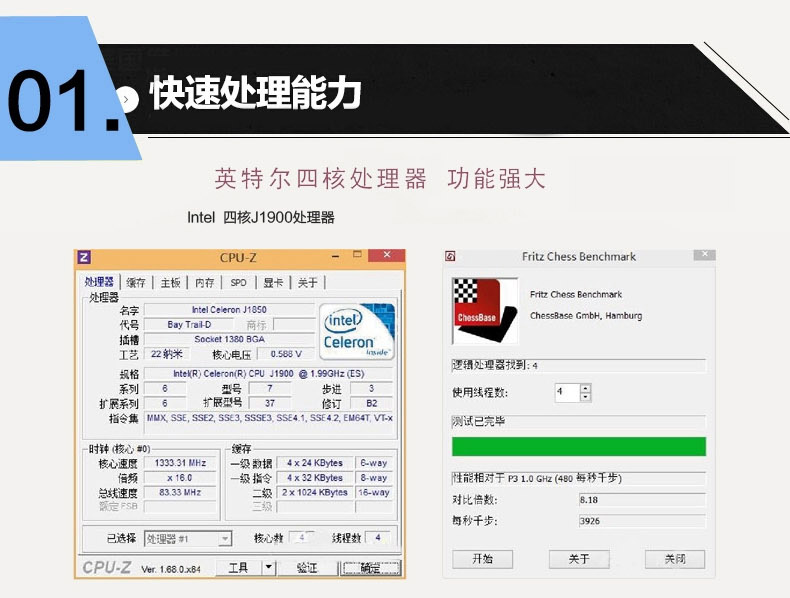Click the 扩展型号 value 37
The width and height of the screenshot is (790, 598).
[x=270, y=403]
